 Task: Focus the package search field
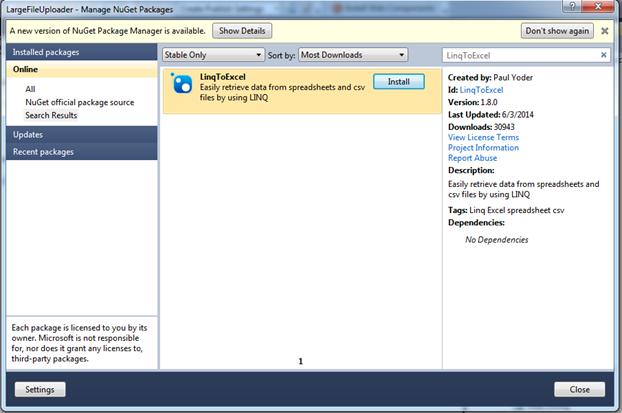point(520,55)
